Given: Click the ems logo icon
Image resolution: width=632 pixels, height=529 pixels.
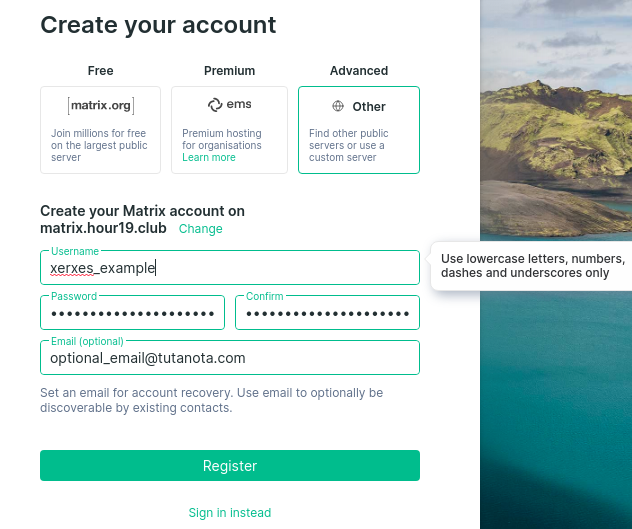Looking at the screenshot, I should [215, 105].
